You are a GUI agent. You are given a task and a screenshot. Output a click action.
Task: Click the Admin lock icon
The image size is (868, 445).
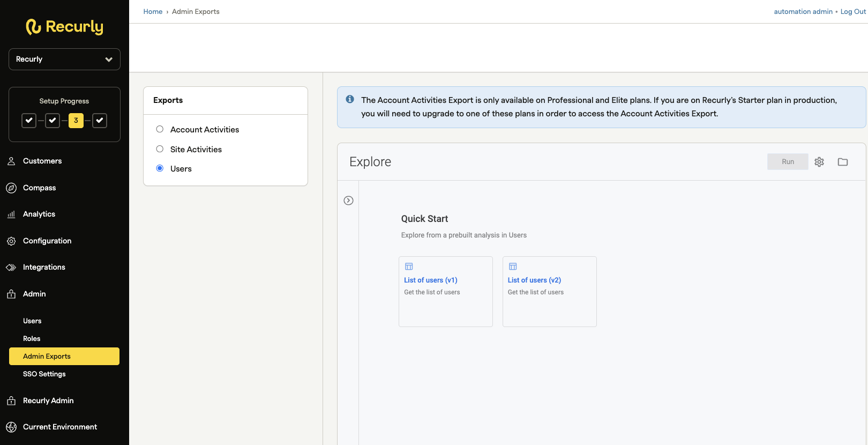(x=11, y=294)
